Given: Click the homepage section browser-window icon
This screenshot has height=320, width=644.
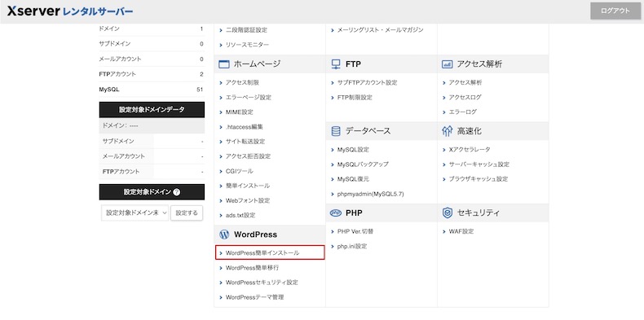Looking at the screenshot, I should (224, 64).
